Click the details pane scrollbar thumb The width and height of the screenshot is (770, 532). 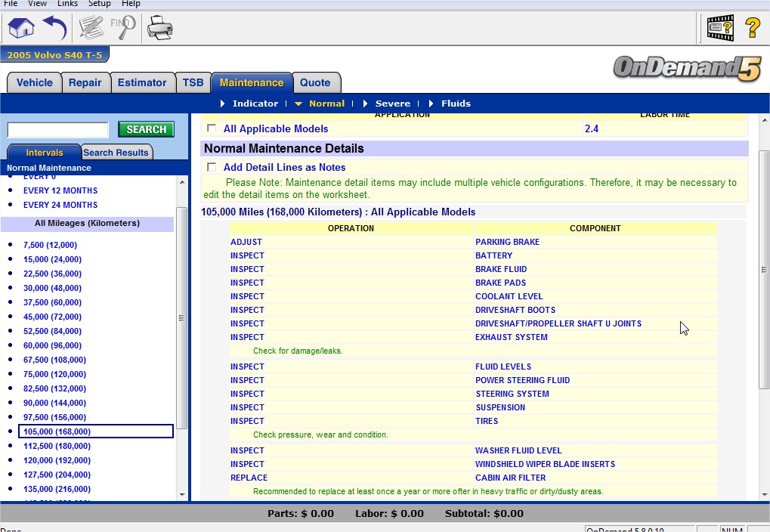click(x=764, y=270)
